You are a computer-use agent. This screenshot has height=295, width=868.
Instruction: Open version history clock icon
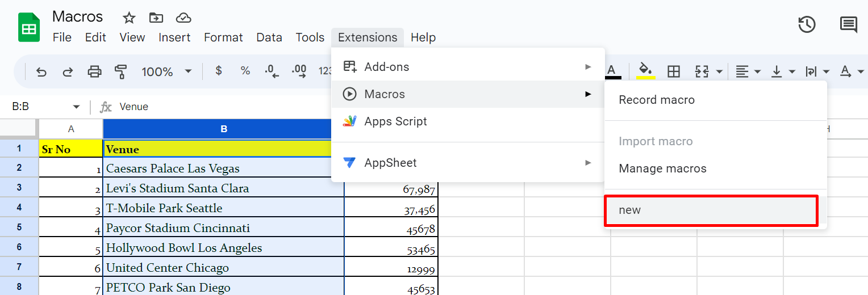tap(807, 24)
